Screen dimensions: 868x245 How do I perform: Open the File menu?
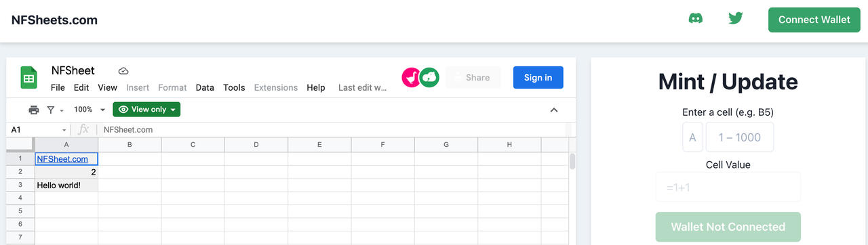click(58, 87)
